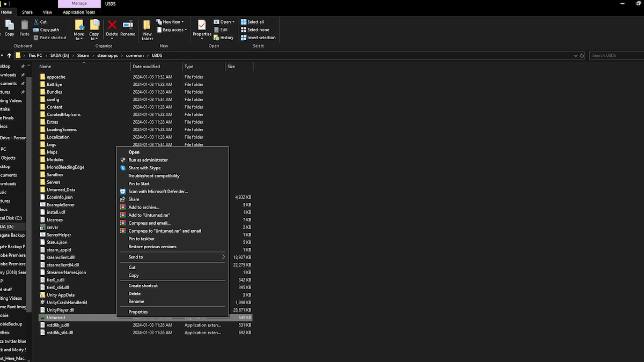
Task: Click Invert selection in the ribbon
Action: click(x=258, y=38)
